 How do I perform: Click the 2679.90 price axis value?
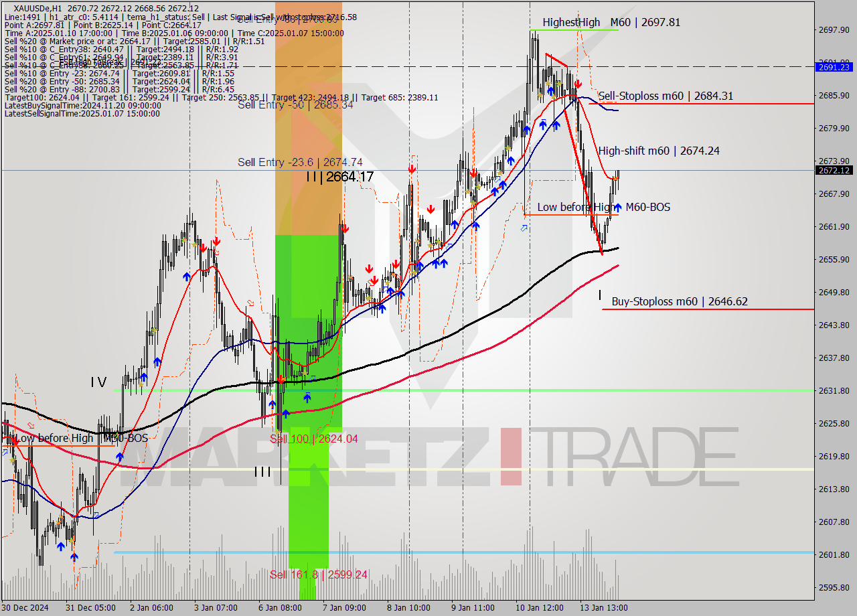tap(834, 128)
